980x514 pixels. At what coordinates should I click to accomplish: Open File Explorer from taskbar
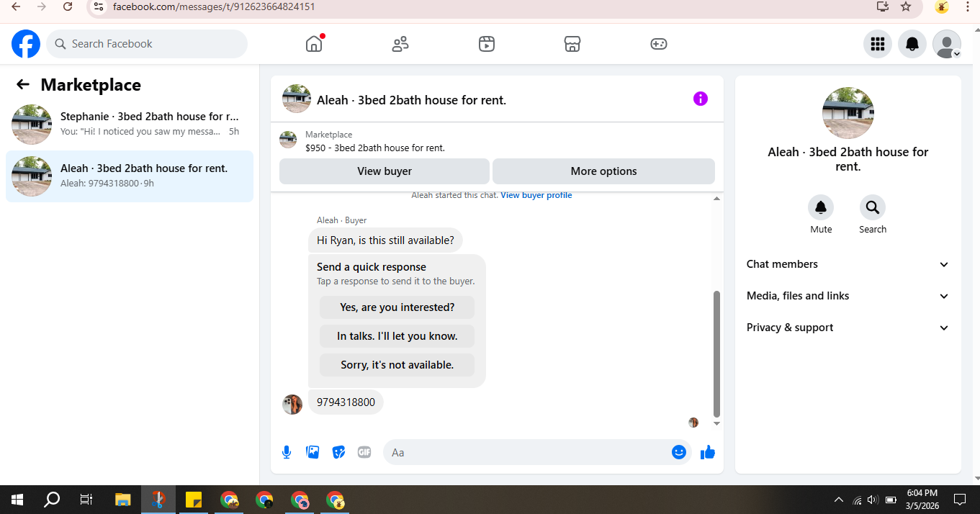click(123, 500)
